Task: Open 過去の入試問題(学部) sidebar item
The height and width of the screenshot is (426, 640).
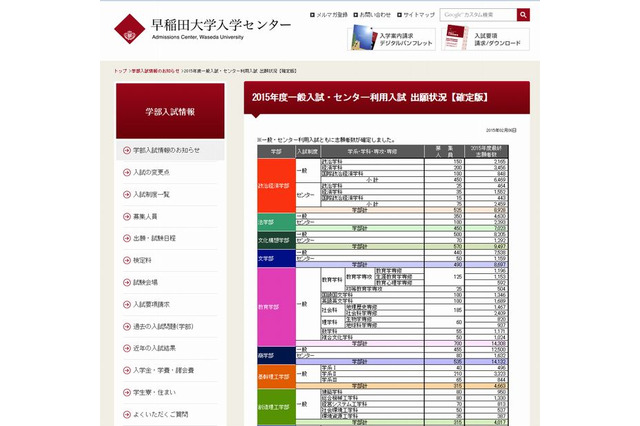Action: 164,326
